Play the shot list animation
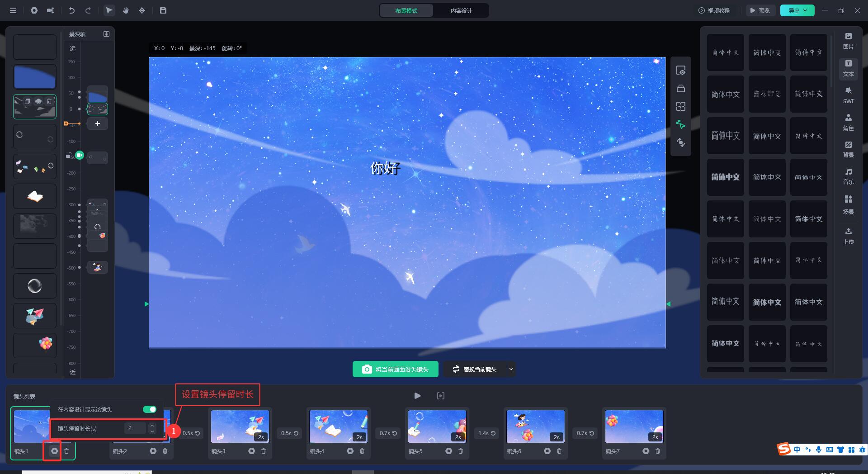The height and width of the screenshot is (474, 868). click(417, 396)
